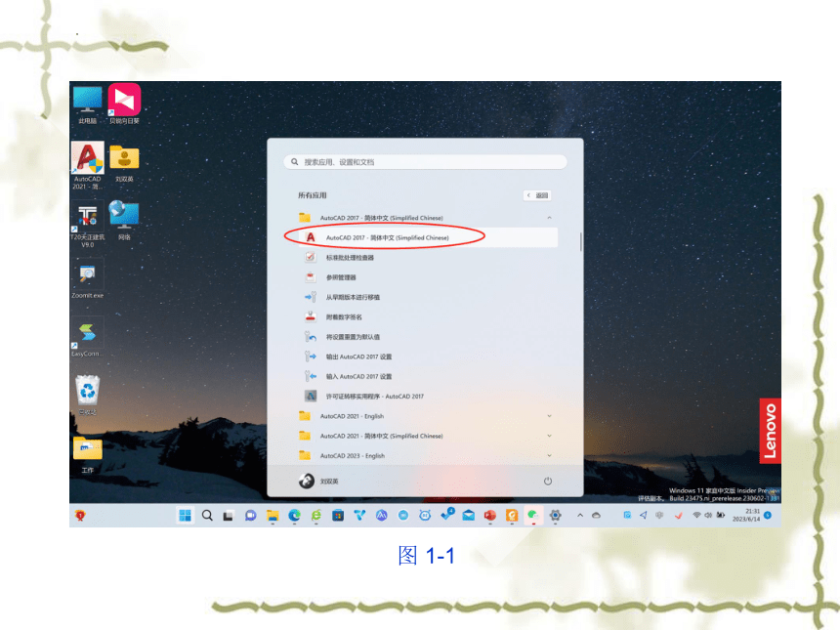Viewport: 840px width, 630px height.
Task: Select the Recycle Bin desktop icon
Action: (x=87, y=395)
